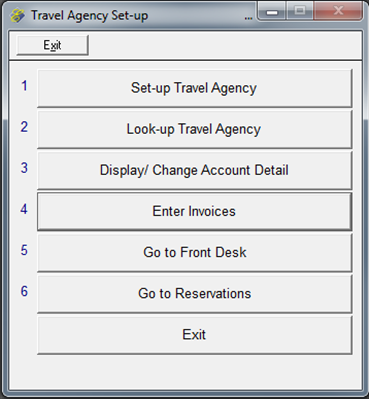Viewport: 369px width, 399px height.
Task: Click number 4 label beside Enter Invoices
Action: point(24,209)
